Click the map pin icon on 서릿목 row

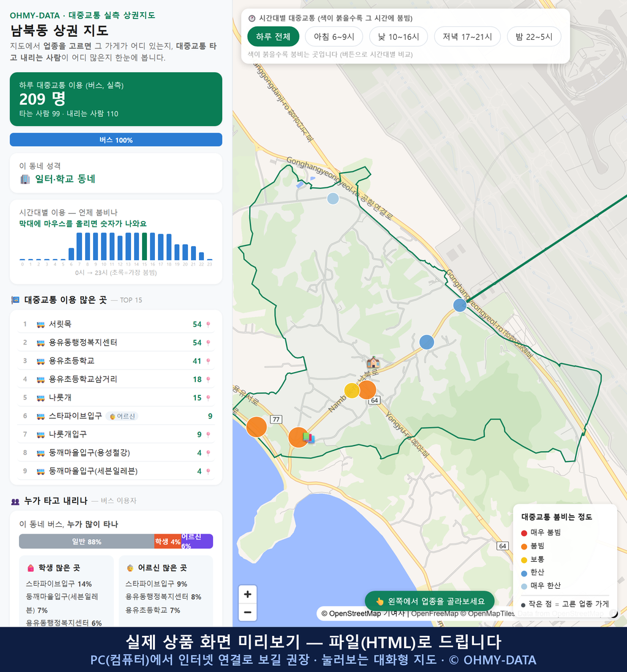click(x=208, y=324)
